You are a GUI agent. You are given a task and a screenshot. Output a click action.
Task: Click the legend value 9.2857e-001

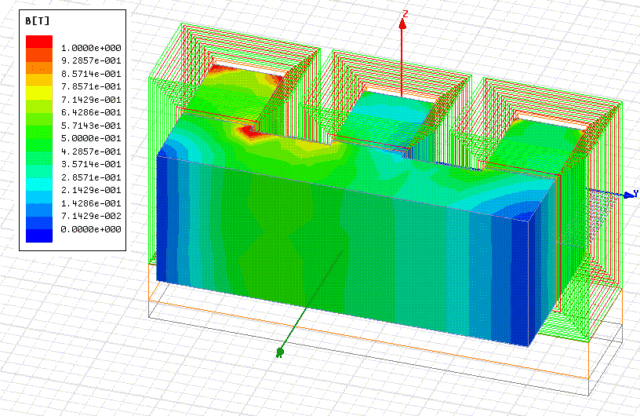point(91,61)
